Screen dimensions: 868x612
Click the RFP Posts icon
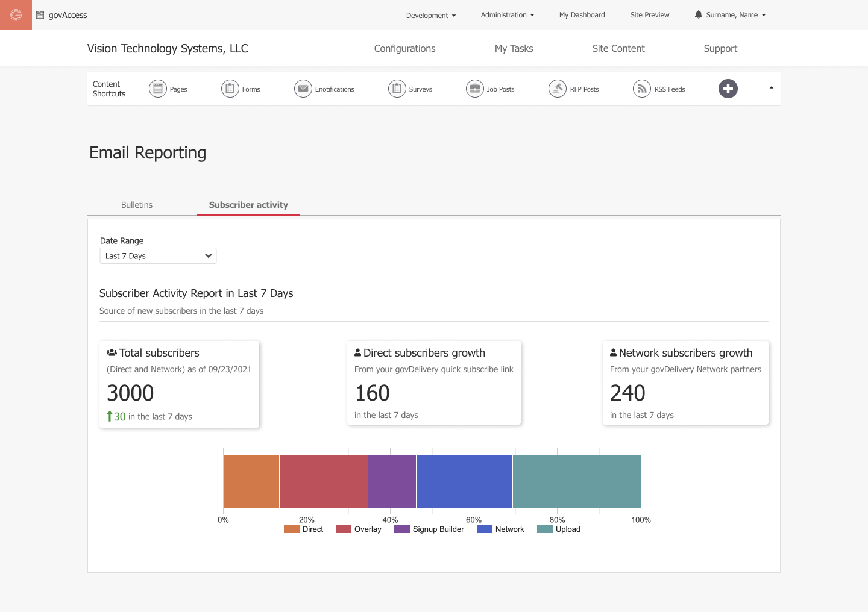click(x=558, y=88)
